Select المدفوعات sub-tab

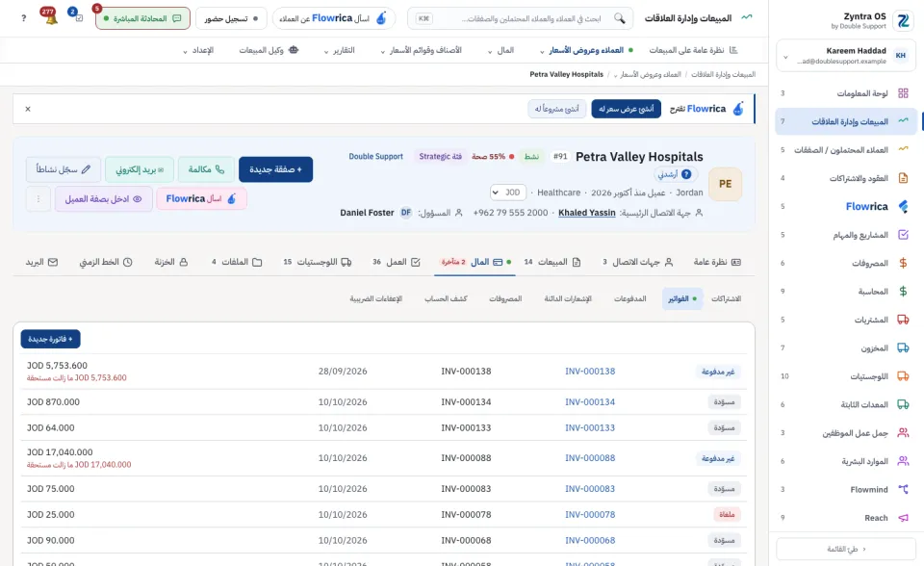(x=629, y=299)
